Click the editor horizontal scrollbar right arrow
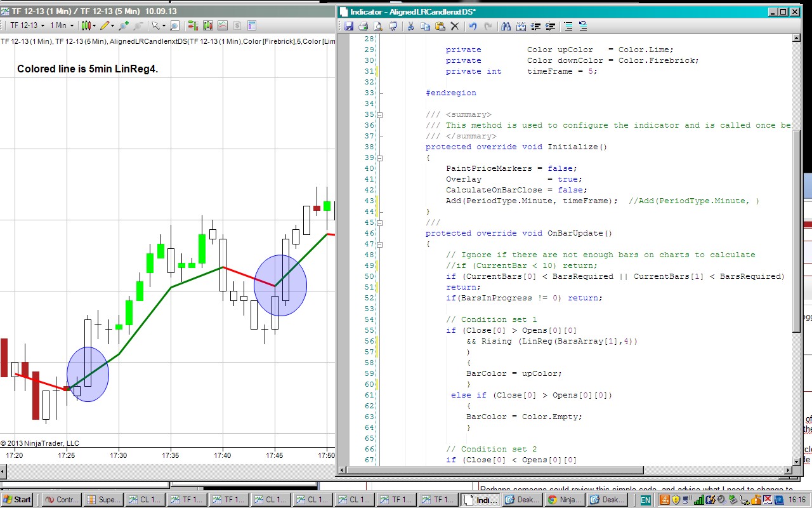Screen dimensions: 812x508 tap(787, 470)
